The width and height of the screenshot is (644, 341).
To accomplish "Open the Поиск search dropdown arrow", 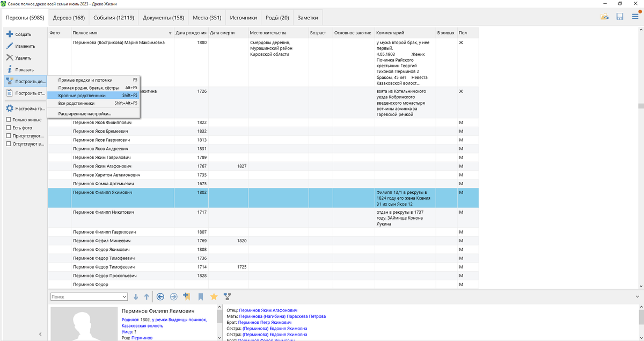I will click(x=125, y=296).
